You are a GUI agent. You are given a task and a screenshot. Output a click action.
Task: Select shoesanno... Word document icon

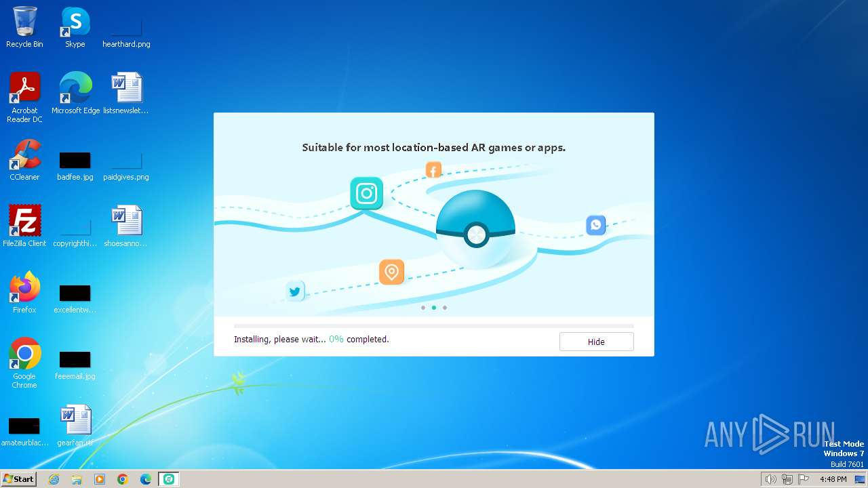coord(126,226)
